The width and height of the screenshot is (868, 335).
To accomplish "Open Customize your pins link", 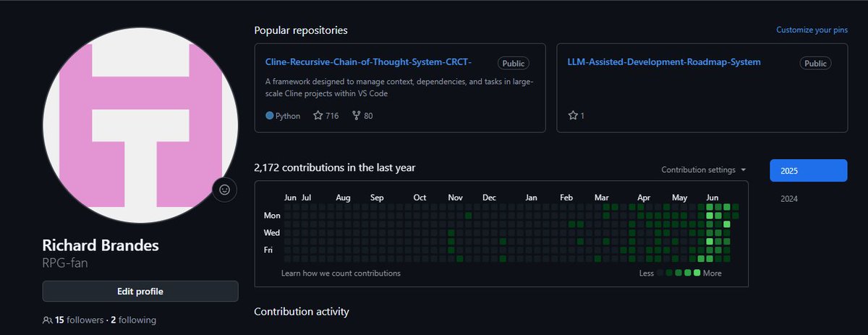I will pos(812,30).
